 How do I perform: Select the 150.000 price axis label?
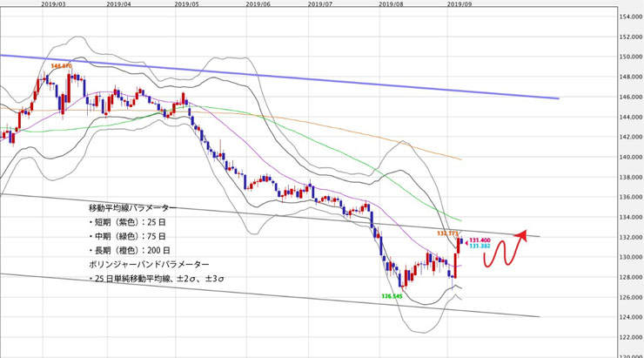tap(630, 57)
